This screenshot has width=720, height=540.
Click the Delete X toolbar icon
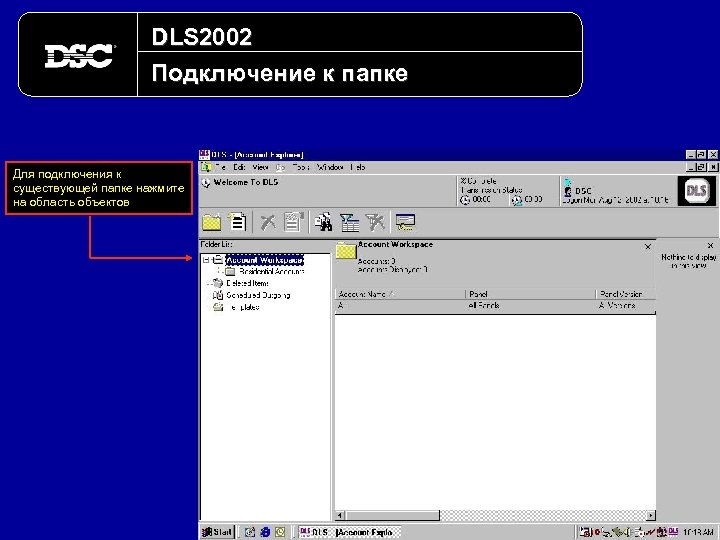coord(268,223)
